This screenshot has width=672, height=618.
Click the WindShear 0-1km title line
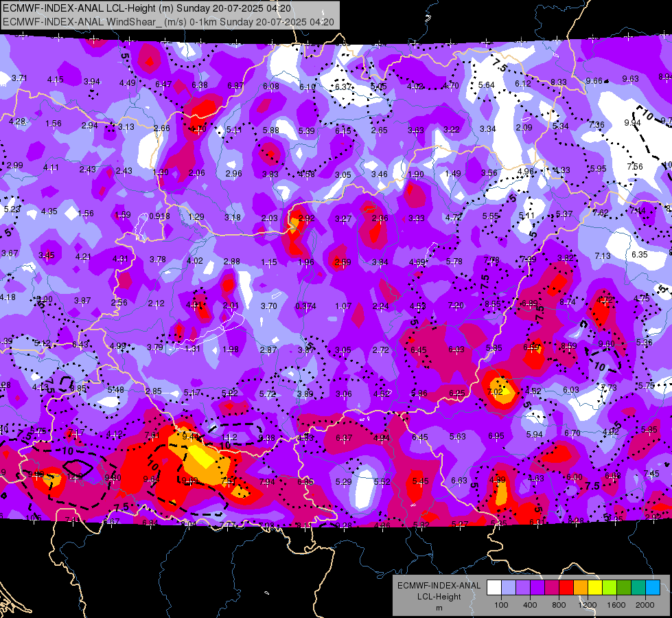pyautogui.click(x=168, y=22)
